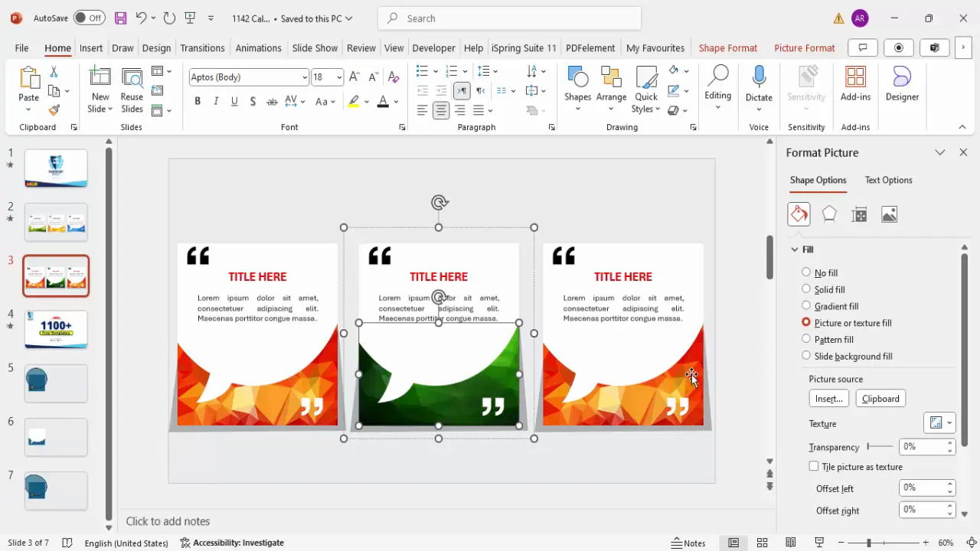Open the Transitions tab

pyautogui.click(x=202, y=47)
